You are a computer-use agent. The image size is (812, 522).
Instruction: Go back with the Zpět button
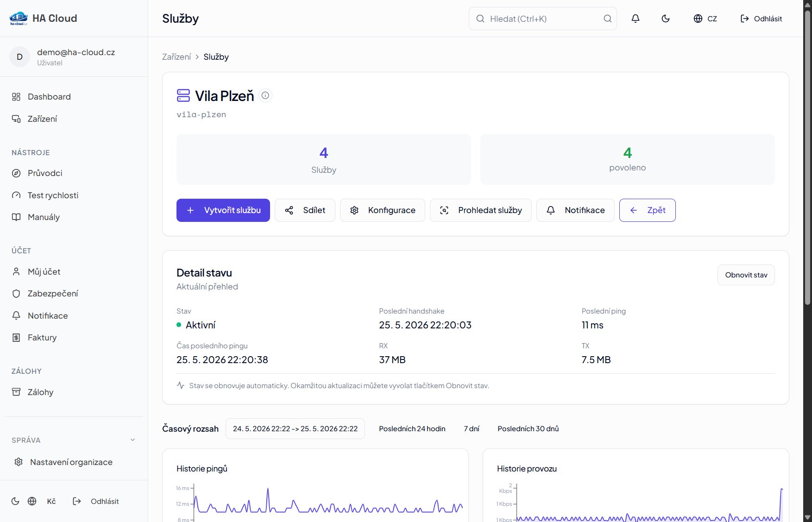pyautogui.click(x=648, y=210)
